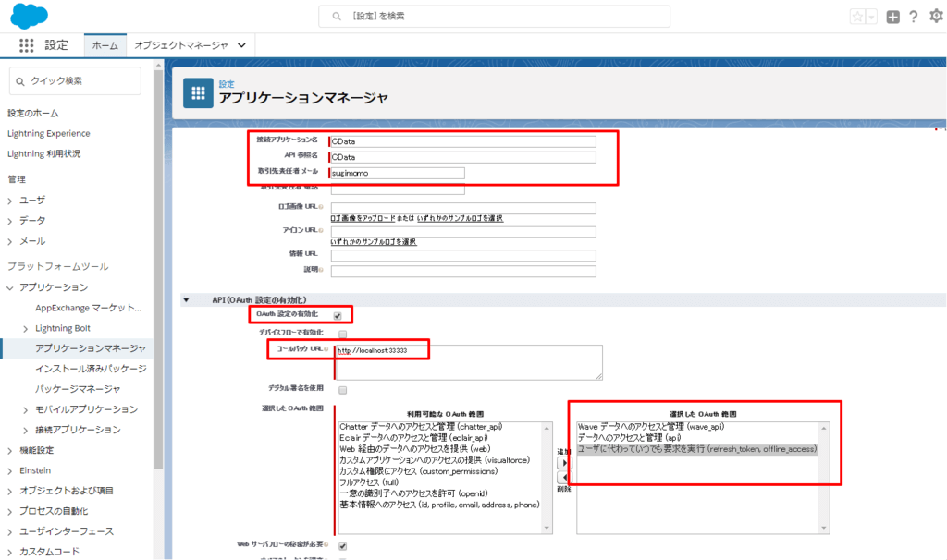947x560 pixels.
Task: Expand the 接続アプリケーション node
Action: (25, 431)
